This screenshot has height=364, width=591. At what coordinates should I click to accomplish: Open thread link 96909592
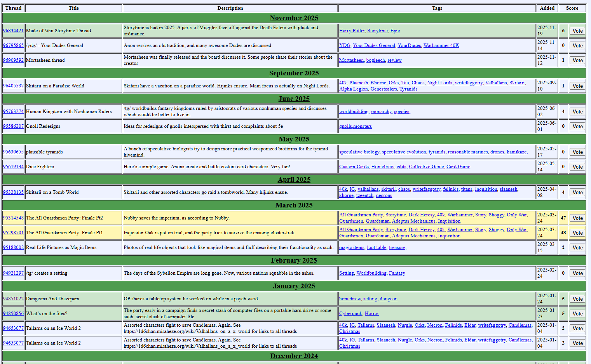click(x=13, y=60)
